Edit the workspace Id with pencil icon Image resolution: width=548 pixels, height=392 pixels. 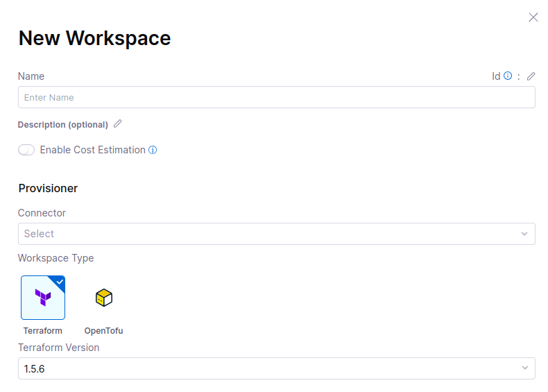pyautogui.click(x=531, y=76)
